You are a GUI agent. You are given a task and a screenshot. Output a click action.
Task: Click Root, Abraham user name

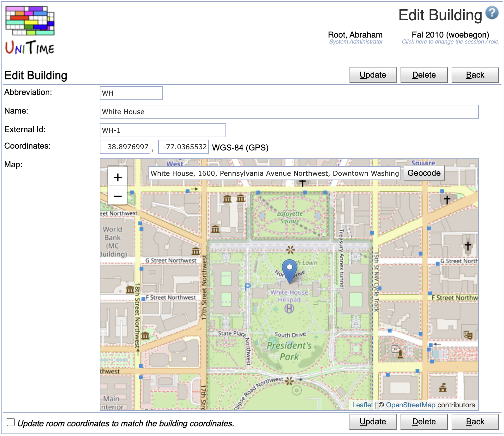[355, 35]
